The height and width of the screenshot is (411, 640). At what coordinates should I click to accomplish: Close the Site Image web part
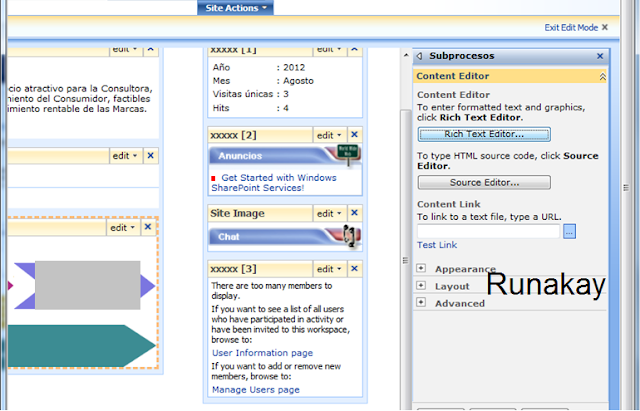354,213
